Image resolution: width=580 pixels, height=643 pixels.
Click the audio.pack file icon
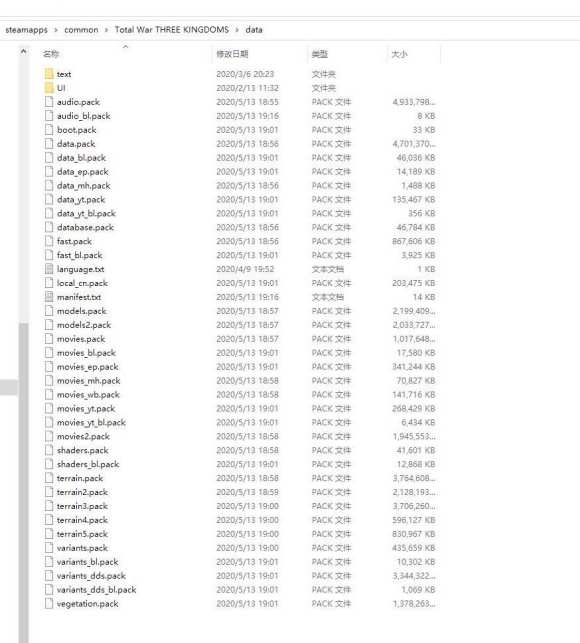[49, 102]
